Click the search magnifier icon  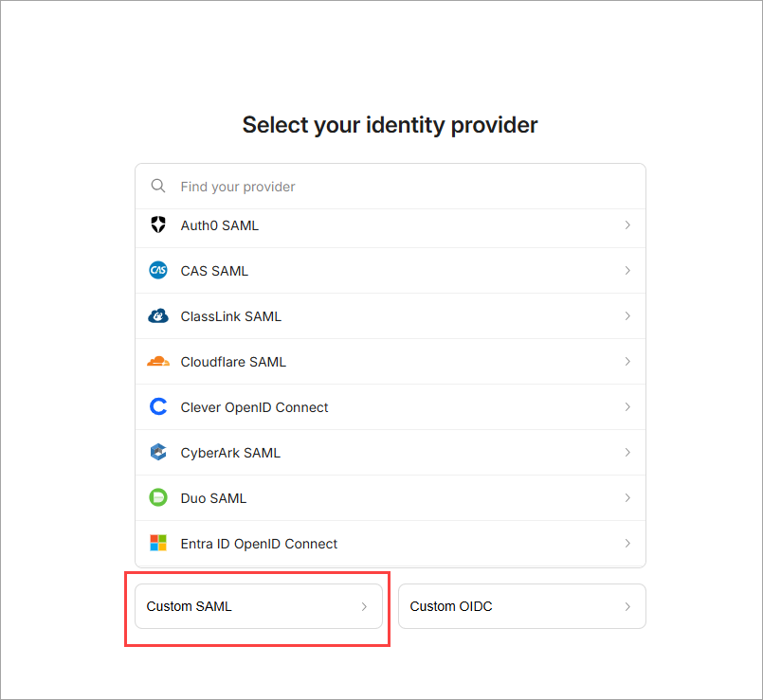tap(158, 186)
